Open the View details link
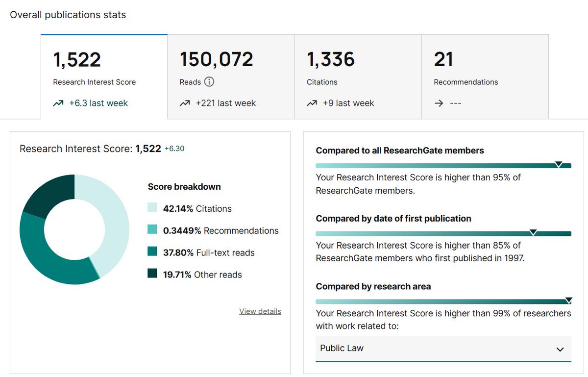Screen dimensions: 588x377 [x=260, y=311]
